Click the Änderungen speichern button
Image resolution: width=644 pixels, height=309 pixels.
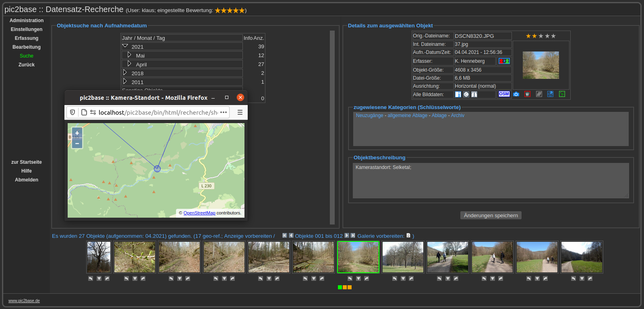[x=491, y=216]
